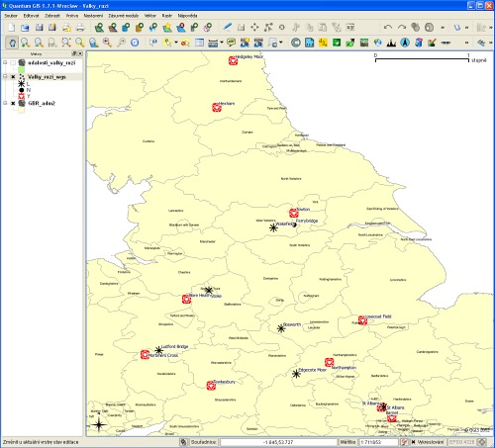Viewport: 495px width, 448px height.
Task: Open the Zásuvné moduly menu
Action: 124,16
